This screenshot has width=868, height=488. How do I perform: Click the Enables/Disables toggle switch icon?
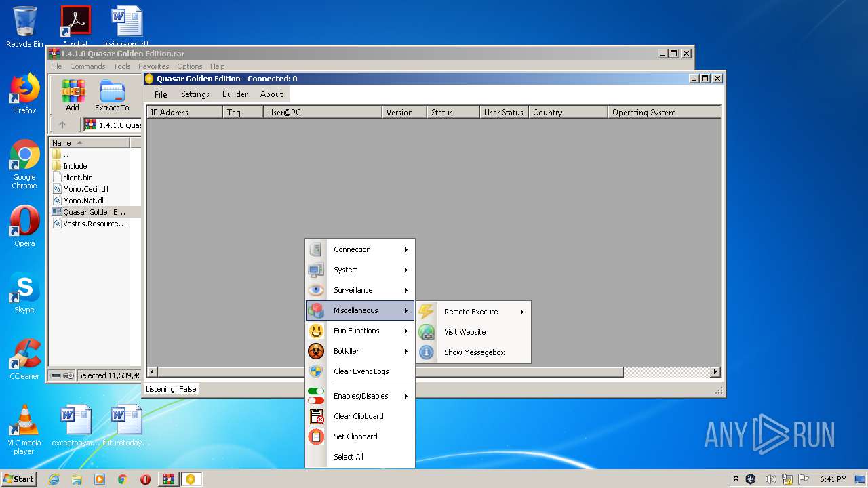click(x=316, y=396)
